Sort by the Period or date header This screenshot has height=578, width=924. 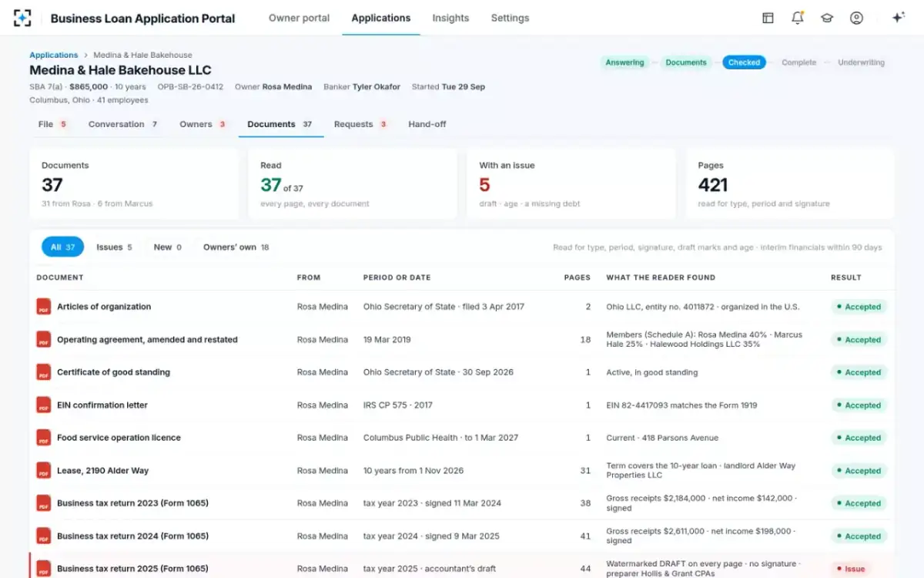click(x=397, y=277)
